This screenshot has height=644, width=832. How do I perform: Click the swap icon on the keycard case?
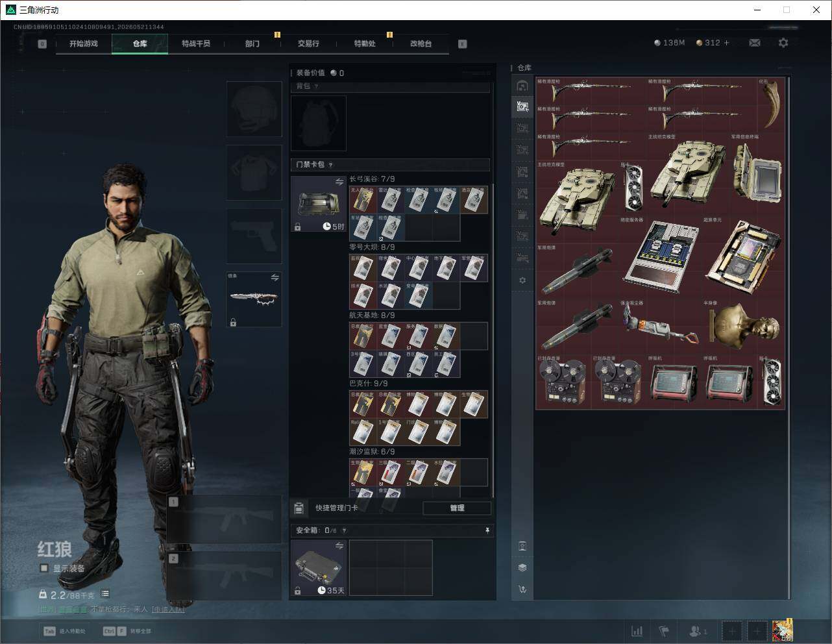tap(339, 182)
